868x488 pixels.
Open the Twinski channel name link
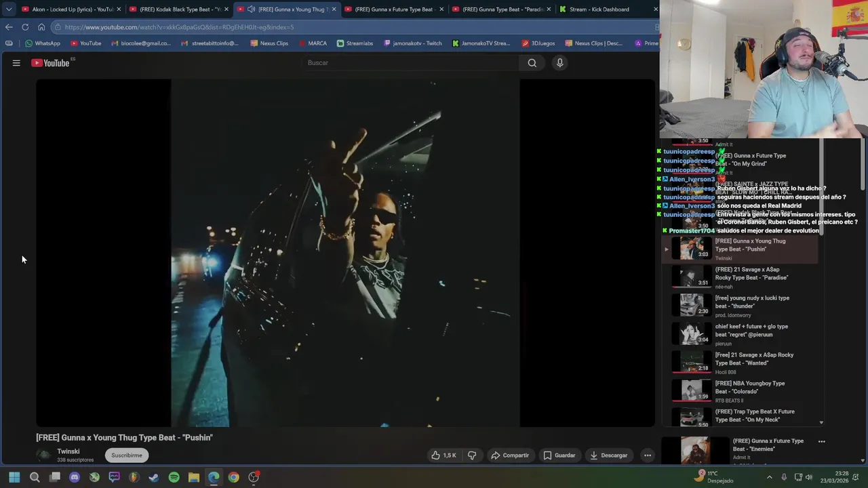point(68,451)
